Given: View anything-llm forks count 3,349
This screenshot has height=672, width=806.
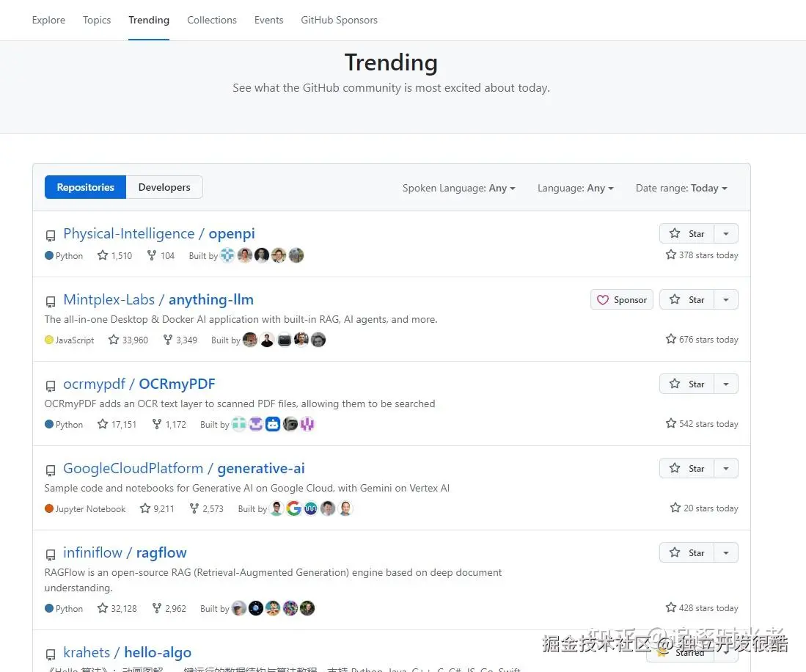Looking at the screenshot, I should pos(180,340).
